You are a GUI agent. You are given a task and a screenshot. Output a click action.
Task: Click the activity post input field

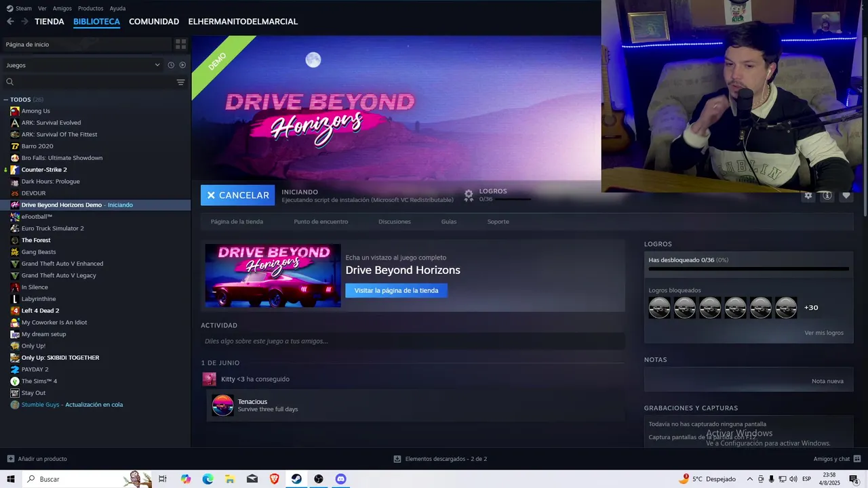coord(413,341)
